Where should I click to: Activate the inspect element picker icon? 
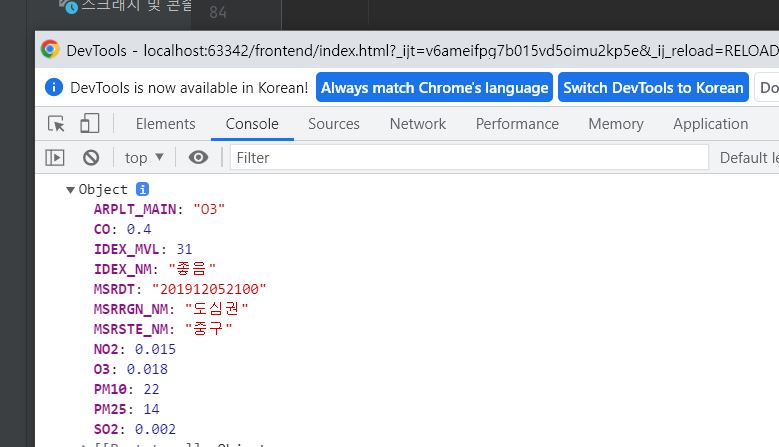[56, 124]
